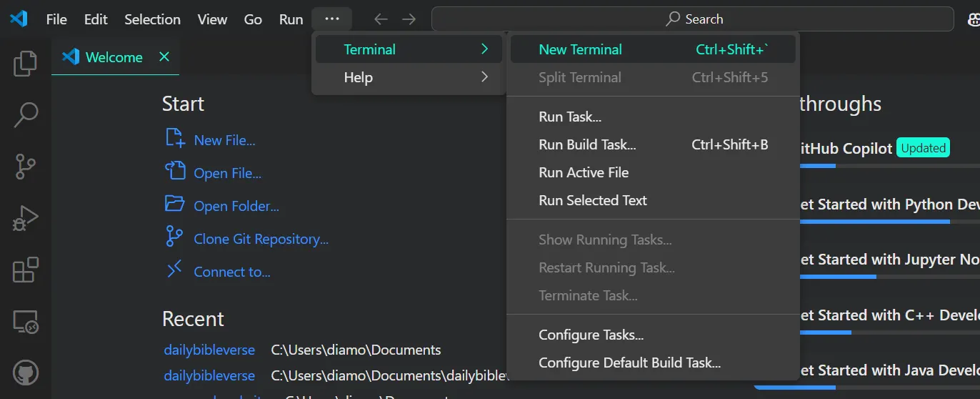The width and height of the screenshot is (980, 399).
Task: Select Configure Default Build Task option
Action: [x=629, y=363]
